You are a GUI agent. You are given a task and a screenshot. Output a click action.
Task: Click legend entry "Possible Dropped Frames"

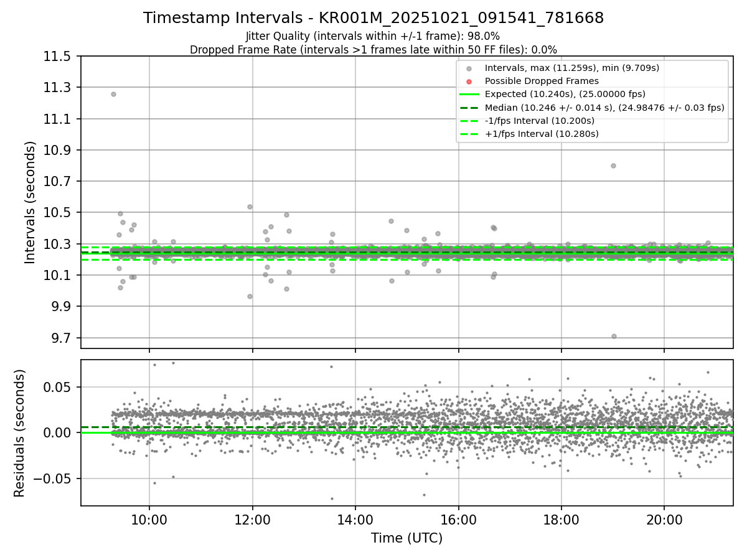pos(542,81)
